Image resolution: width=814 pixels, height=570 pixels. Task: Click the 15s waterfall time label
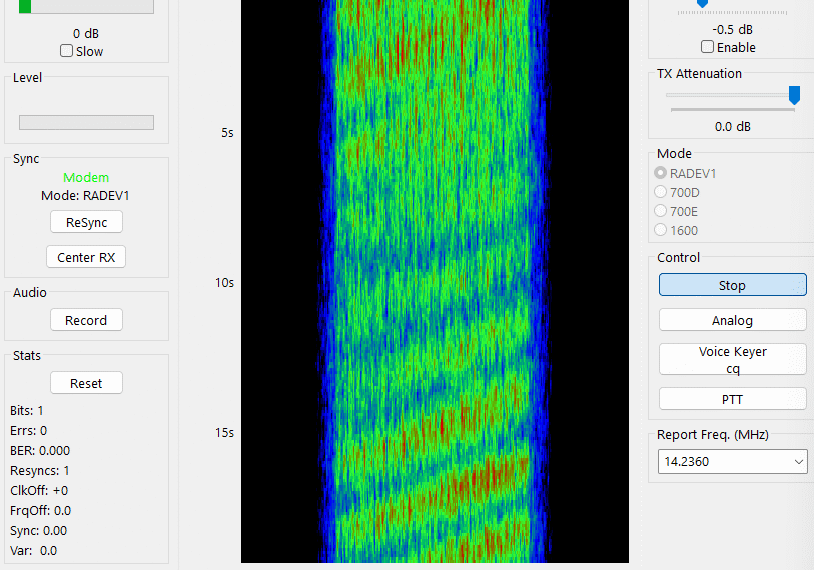click(x=225, y=433)
